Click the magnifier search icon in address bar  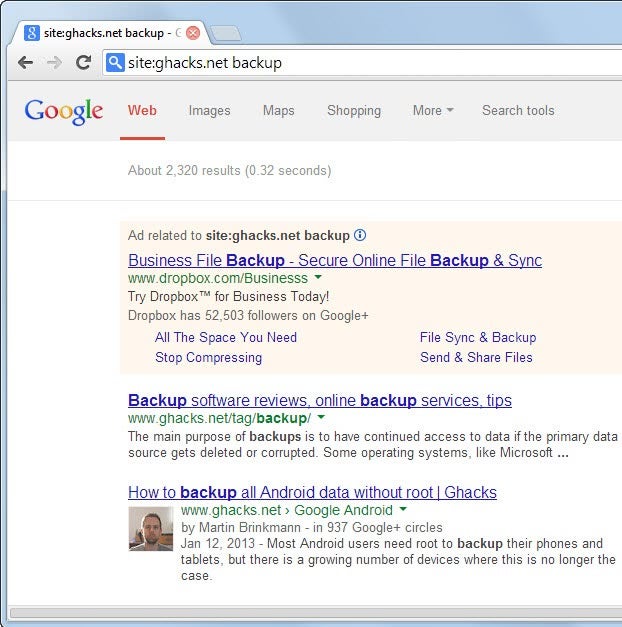click(115, 62)
